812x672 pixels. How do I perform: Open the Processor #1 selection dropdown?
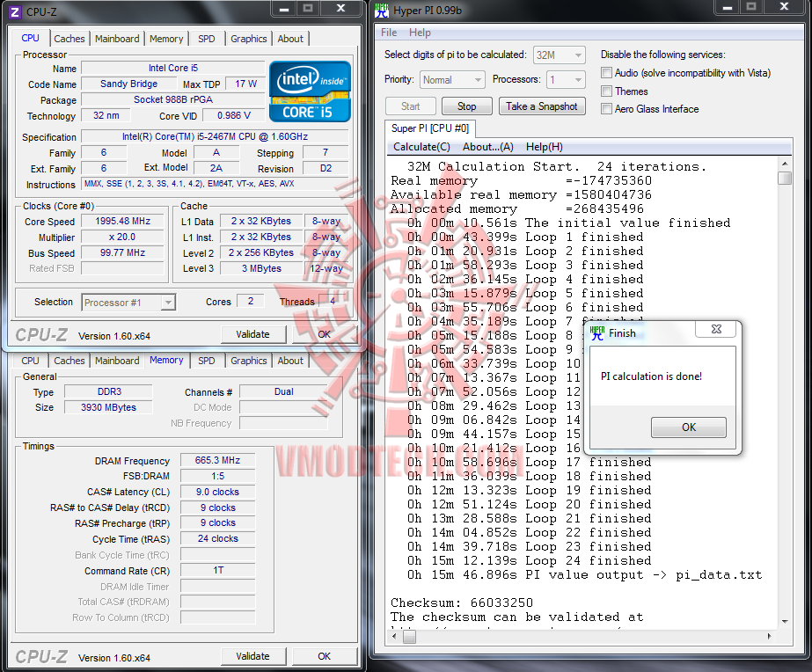pos(128,303)
